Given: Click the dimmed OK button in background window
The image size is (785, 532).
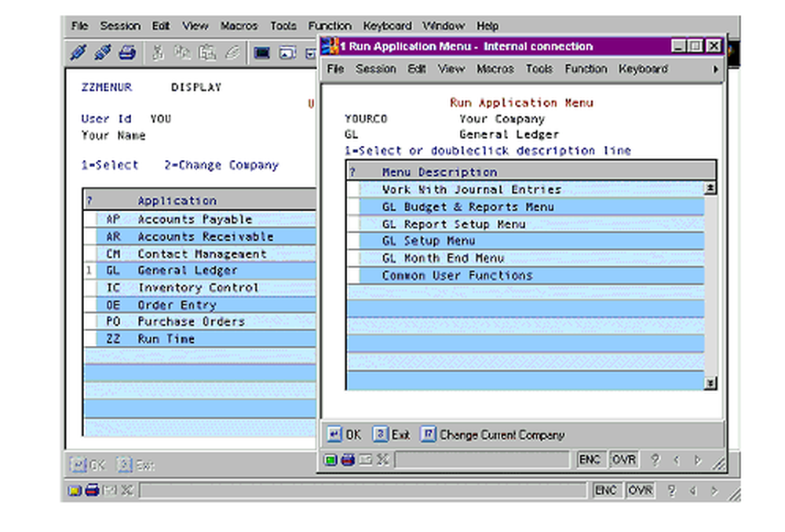Looking at the screenshot, I should pos(87,465).
